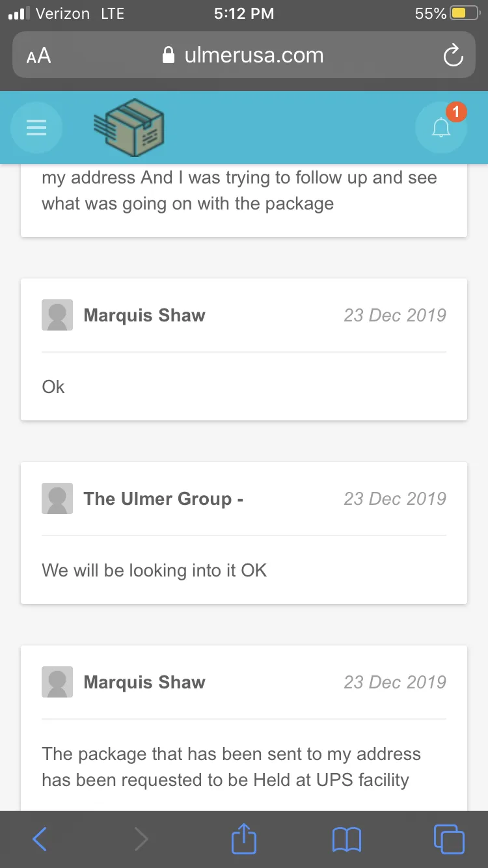This screenshot has height=868, width=488.
Task: Tap the Safari forward arrow
Action: pyautogui.click(x=141, y=839)
